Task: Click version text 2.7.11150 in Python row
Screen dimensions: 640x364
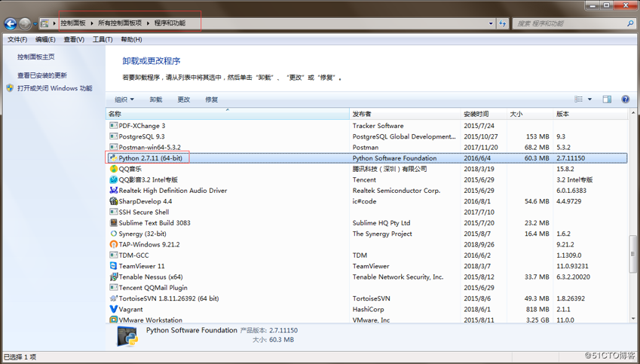Action: pyautogui.click(x=571, y=158)
